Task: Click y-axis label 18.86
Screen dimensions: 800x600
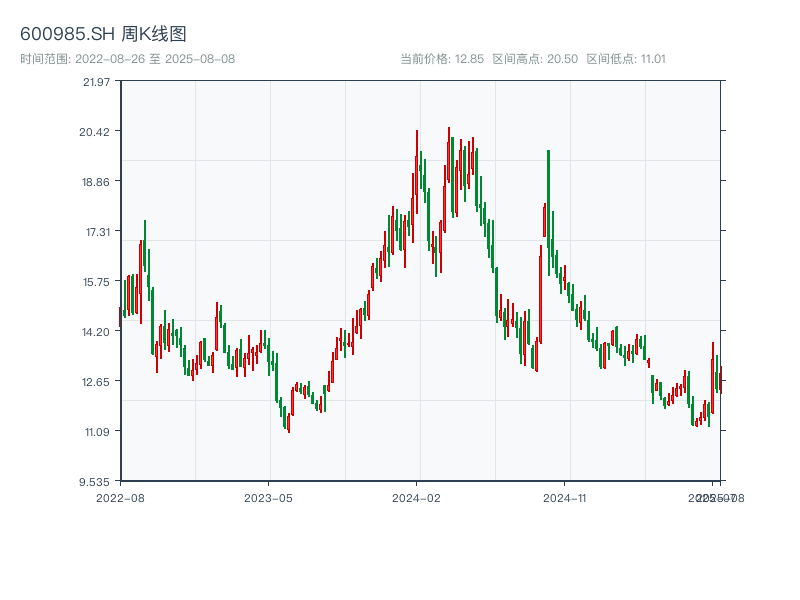Action: click(96, 182)
